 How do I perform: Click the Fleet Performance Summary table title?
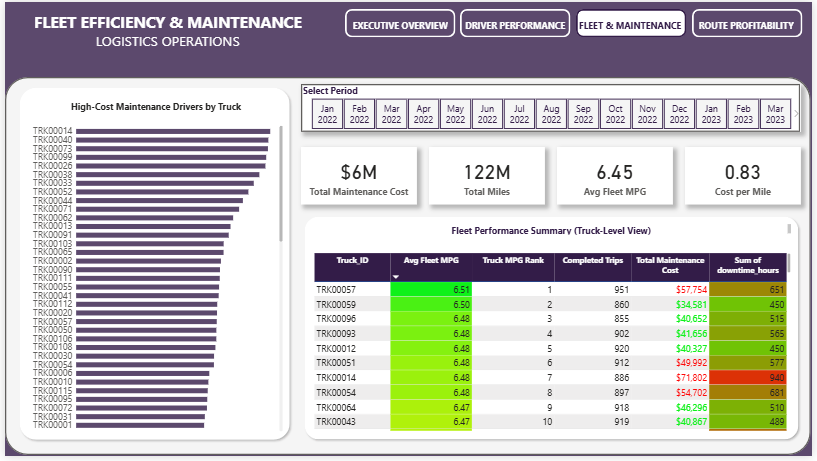[x=551, y=231]
